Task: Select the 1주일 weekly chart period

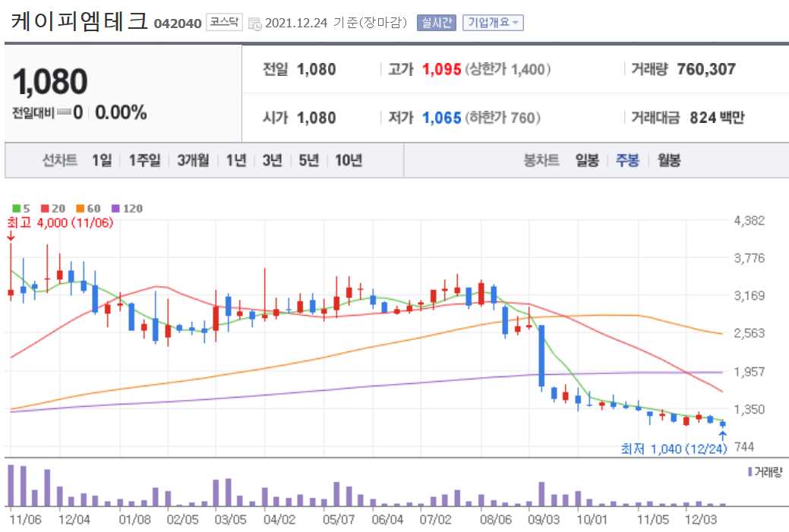Action: click(146, 160)
